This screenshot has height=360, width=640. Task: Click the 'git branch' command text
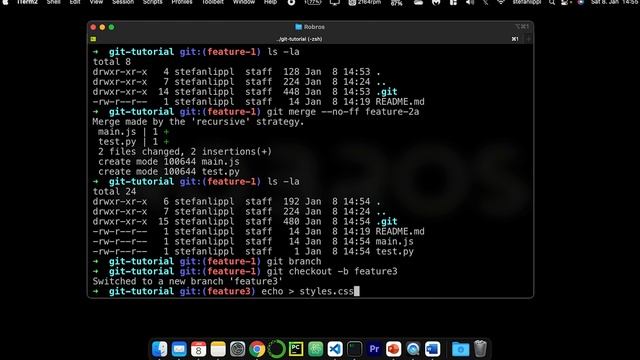click(294, 262)
